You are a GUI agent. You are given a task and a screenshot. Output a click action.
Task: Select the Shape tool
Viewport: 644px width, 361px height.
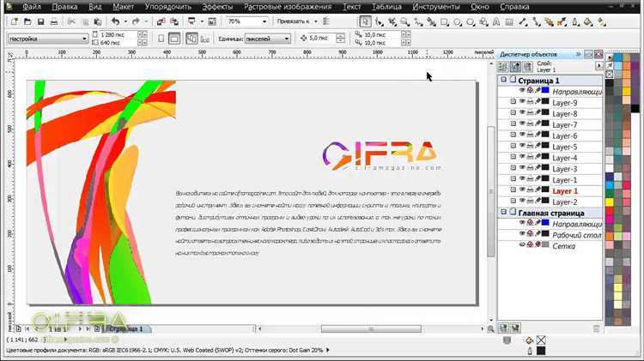[x=379, y=21]
